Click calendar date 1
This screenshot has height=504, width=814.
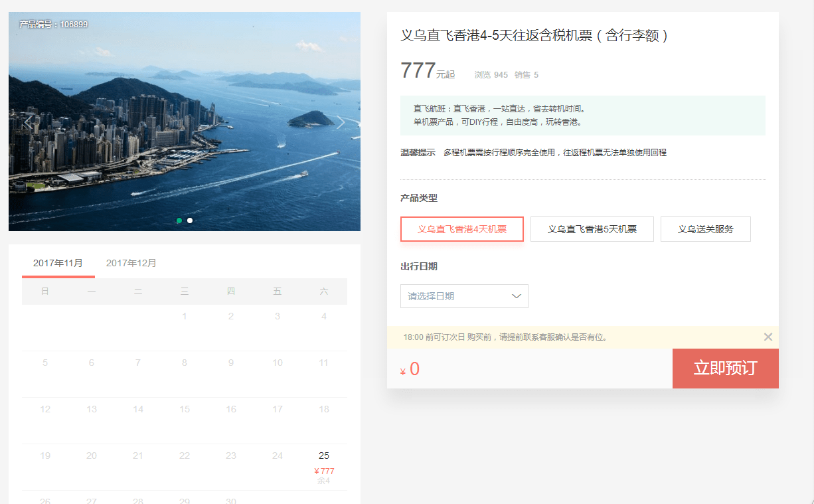pyautogui.click(x=185, y=316)
